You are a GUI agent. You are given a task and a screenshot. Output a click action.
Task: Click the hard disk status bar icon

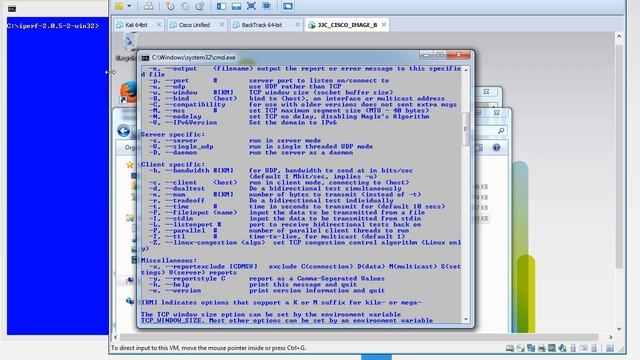510,348
